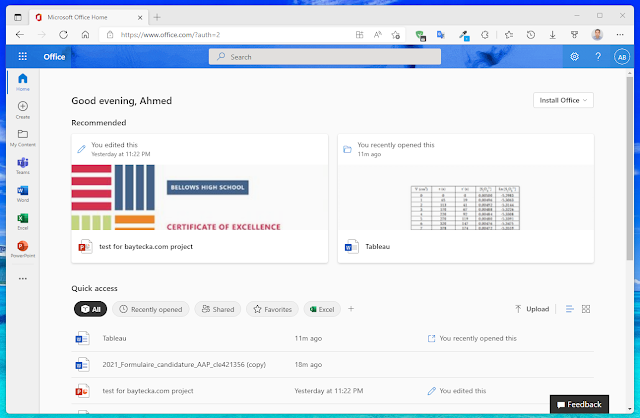Click the Office Search box
The height and width of the screenshot is (418, 640).
click(x=325, y=57)
